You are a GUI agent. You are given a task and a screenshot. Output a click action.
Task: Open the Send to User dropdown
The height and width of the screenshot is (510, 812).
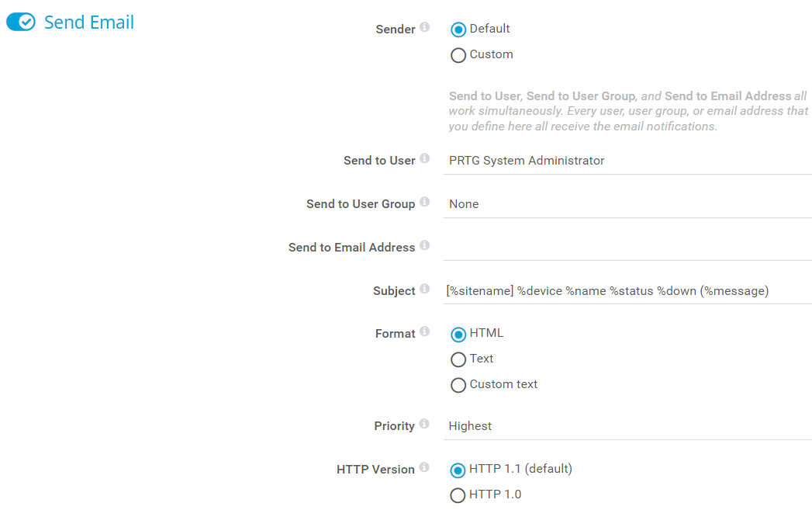[x=628, y=161]
